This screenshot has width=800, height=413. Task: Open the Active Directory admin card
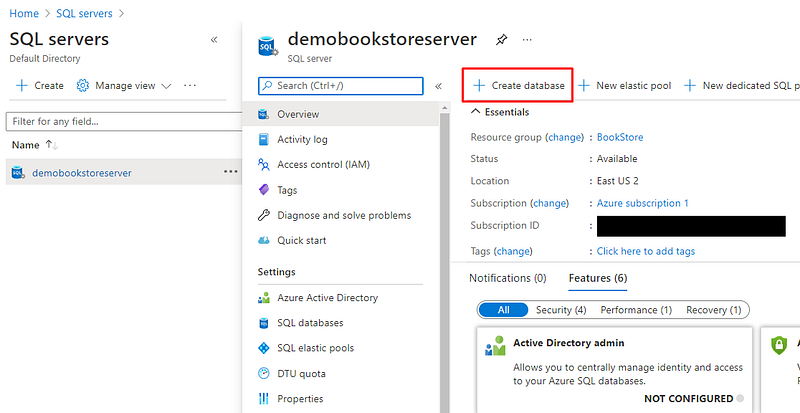coord(614,370)
